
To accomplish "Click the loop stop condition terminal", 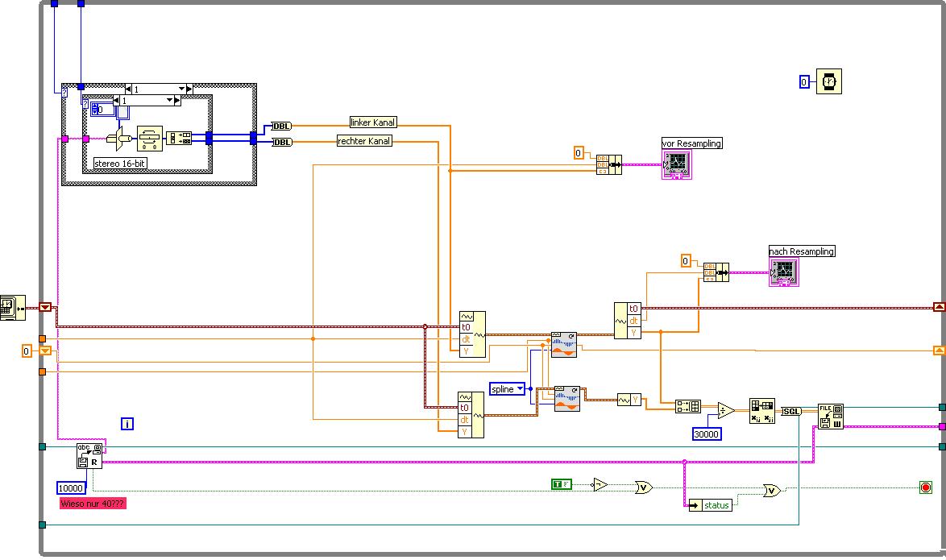I will tap(926, 487).
